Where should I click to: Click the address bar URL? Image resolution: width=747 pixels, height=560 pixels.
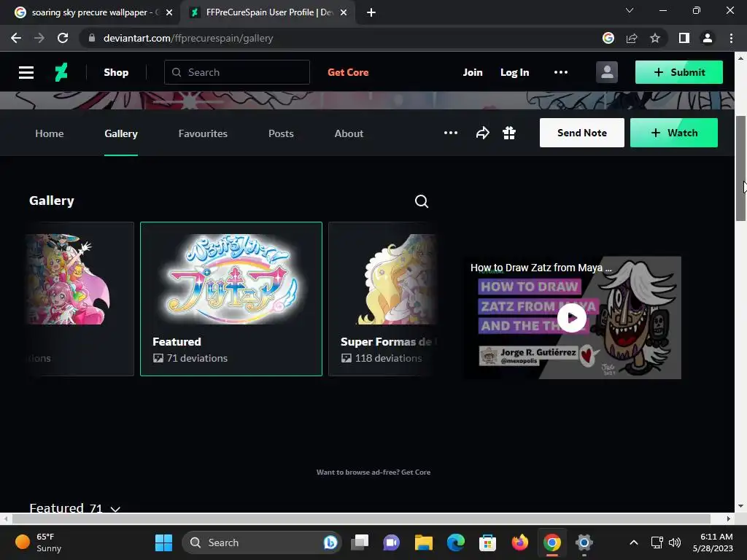tap(188, 38)
